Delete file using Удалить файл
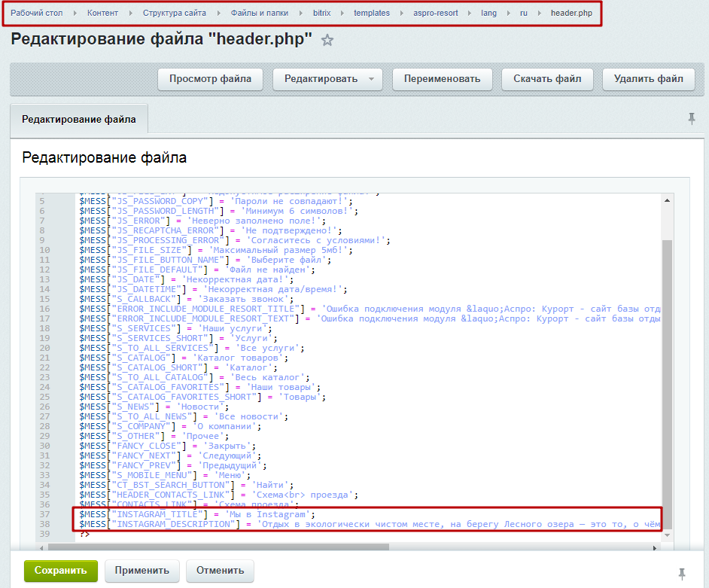Viewport: 709px width, 588px height. click(648, 79)
